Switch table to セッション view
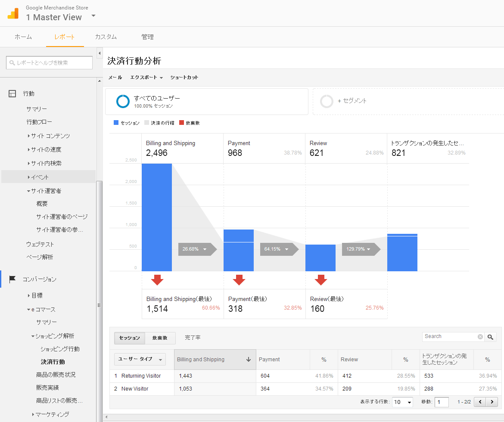The width and height of the screenshot is (504, 422). tap(129, 338)
